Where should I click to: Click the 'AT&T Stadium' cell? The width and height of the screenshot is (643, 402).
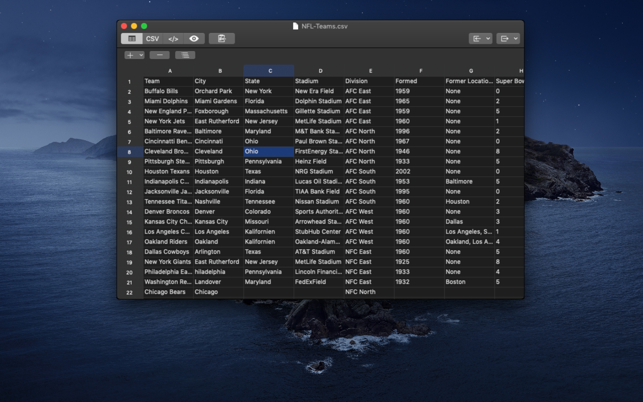[x=319, y=252]
